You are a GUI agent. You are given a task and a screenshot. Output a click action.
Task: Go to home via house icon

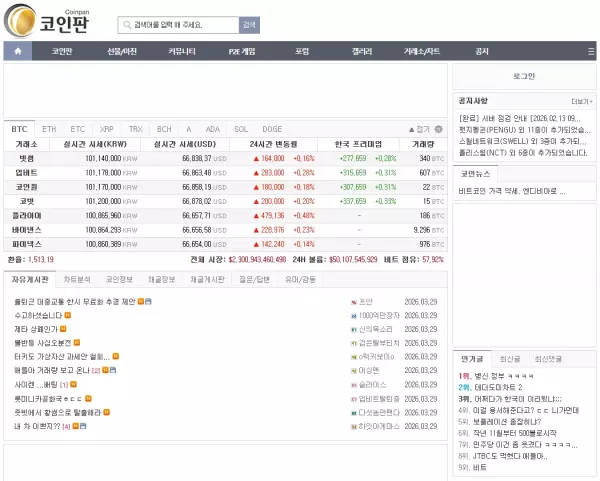pyautogui.click(x=18, y=51)
